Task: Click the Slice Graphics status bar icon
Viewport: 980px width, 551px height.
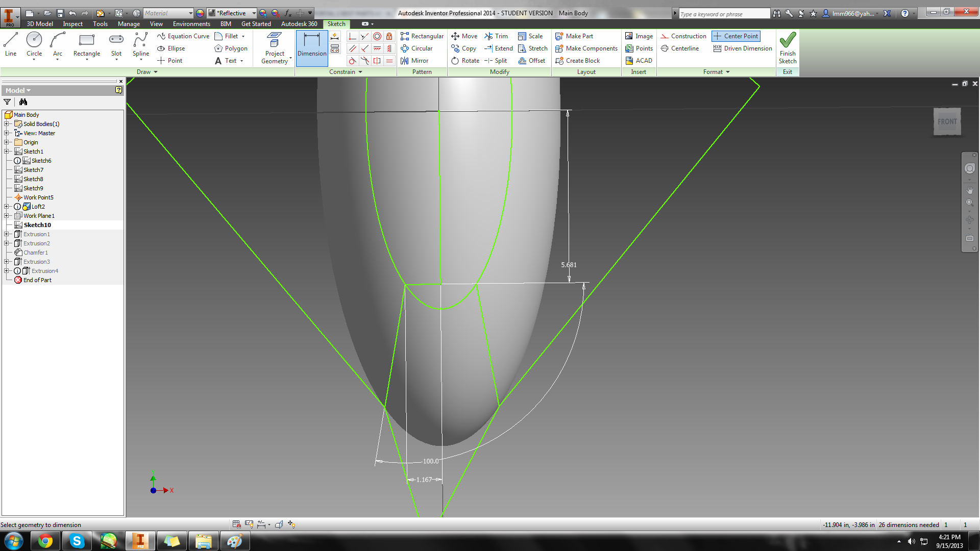Action: pyautogui.click(x=279, y=524)
